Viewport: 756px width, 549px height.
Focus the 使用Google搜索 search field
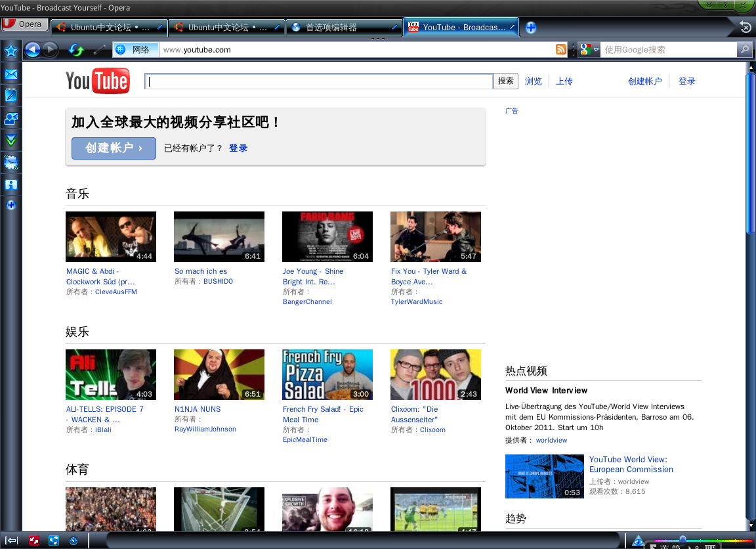[x=668, y=50]
